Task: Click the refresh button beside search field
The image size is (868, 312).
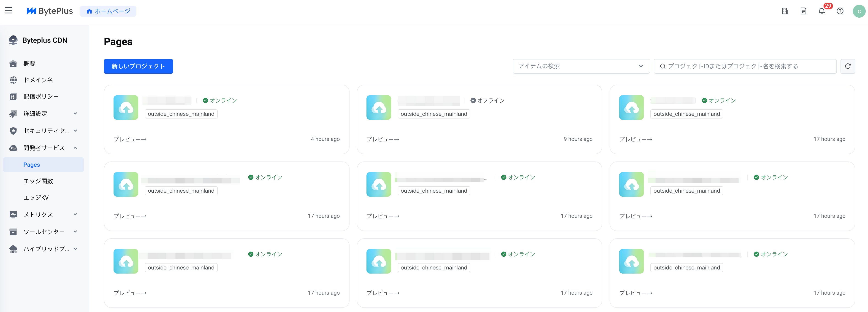Action: (x=847, y=66)
